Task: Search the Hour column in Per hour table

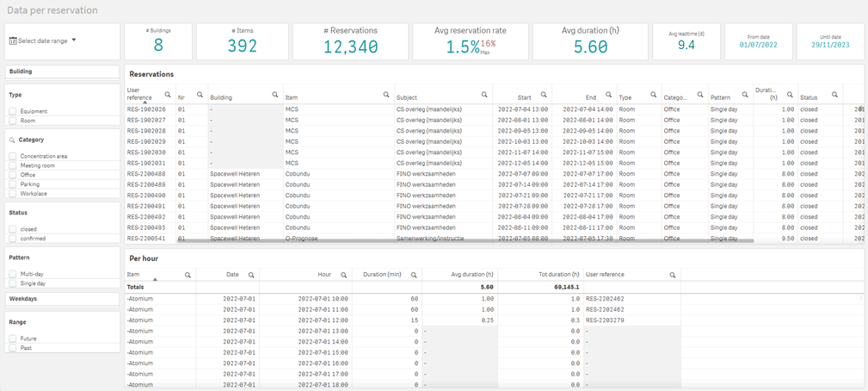Action: [343, 275]
